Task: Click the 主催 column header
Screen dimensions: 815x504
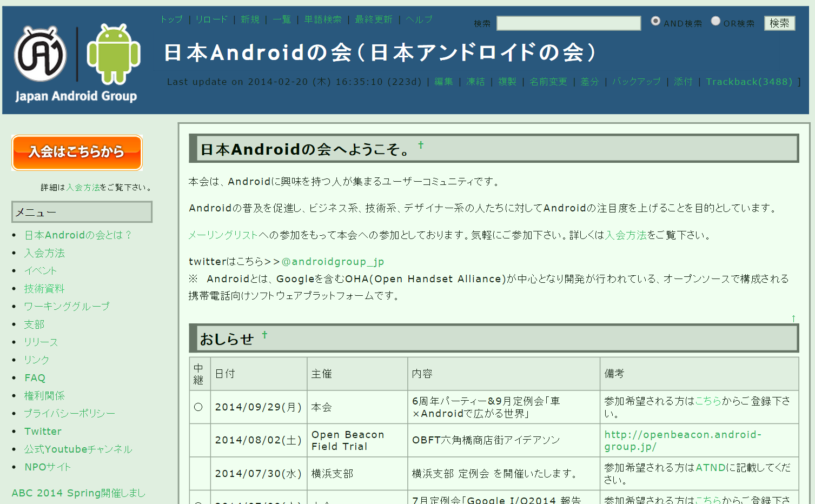Action: pyautogui.click(x=357, y=374)
